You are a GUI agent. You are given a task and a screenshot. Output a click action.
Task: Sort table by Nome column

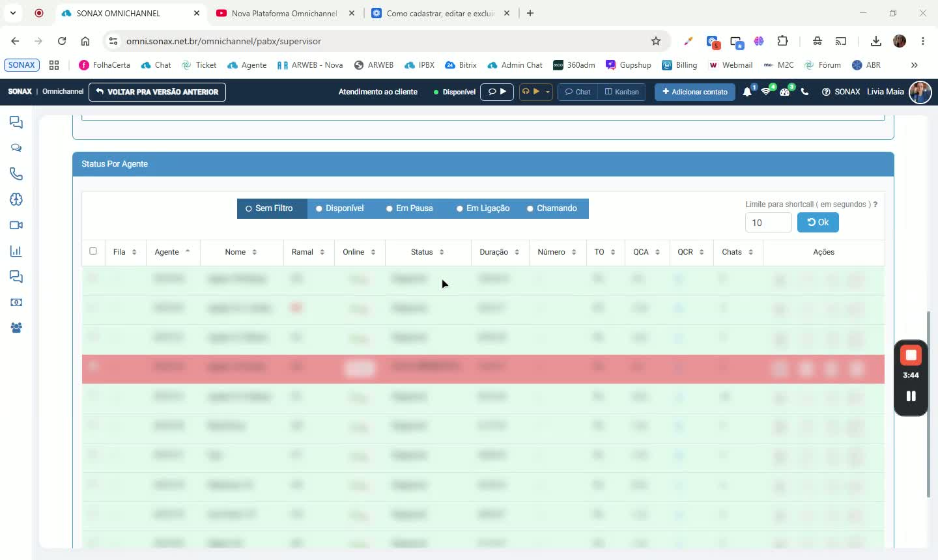pyautogui.click(x=242, y=252)
